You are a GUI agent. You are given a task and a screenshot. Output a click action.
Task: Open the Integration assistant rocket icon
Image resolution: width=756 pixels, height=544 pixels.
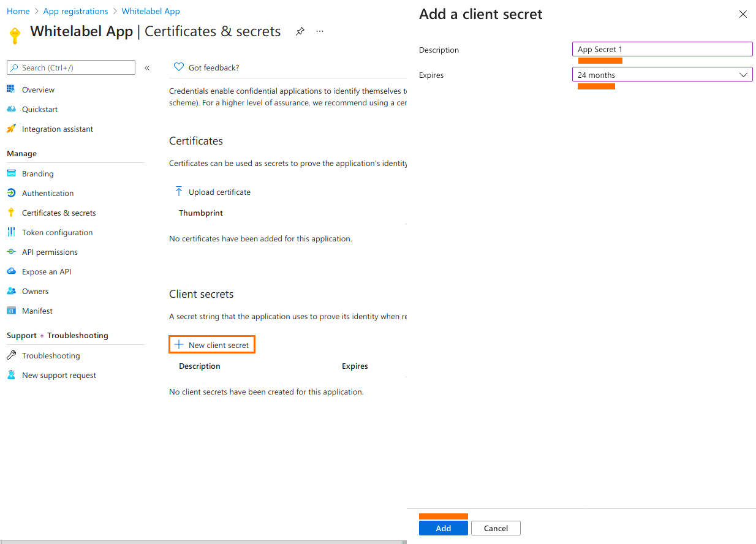coord(11,129)
